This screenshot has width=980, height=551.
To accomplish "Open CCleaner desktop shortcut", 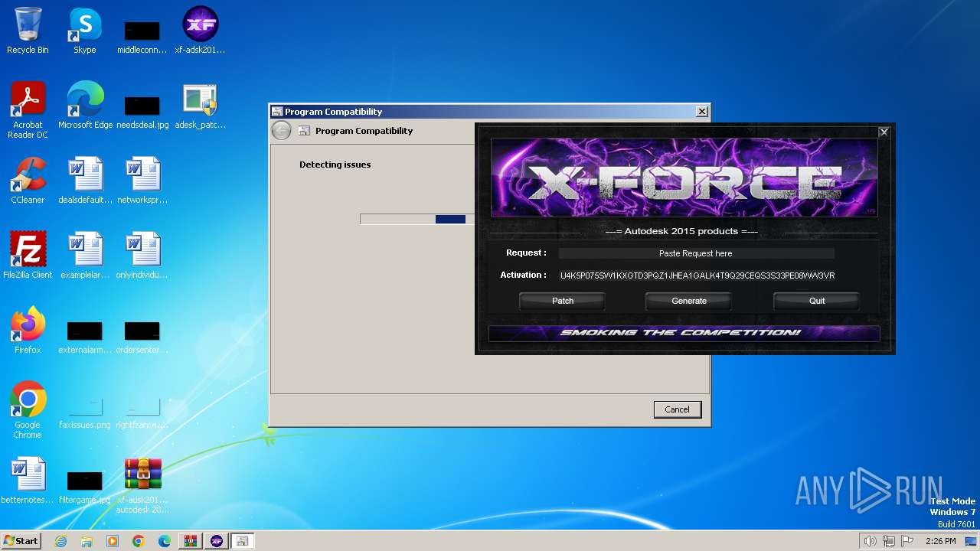I will 28,181.
